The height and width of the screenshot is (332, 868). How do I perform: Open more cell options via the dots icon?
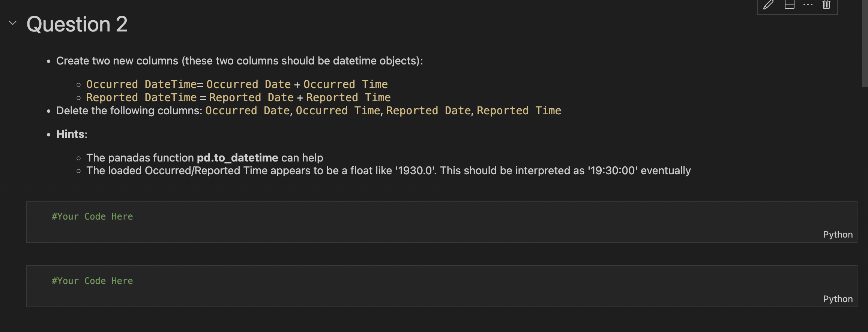[808, 5]
